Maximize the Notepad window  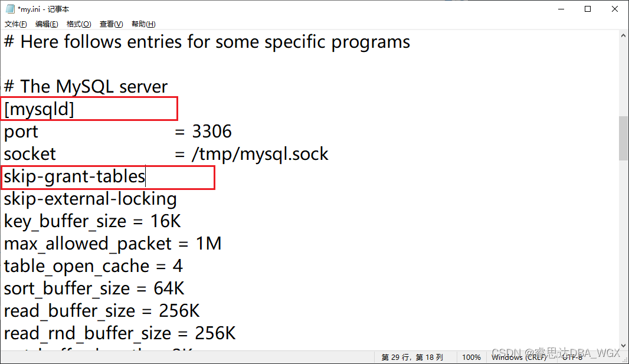588,9
